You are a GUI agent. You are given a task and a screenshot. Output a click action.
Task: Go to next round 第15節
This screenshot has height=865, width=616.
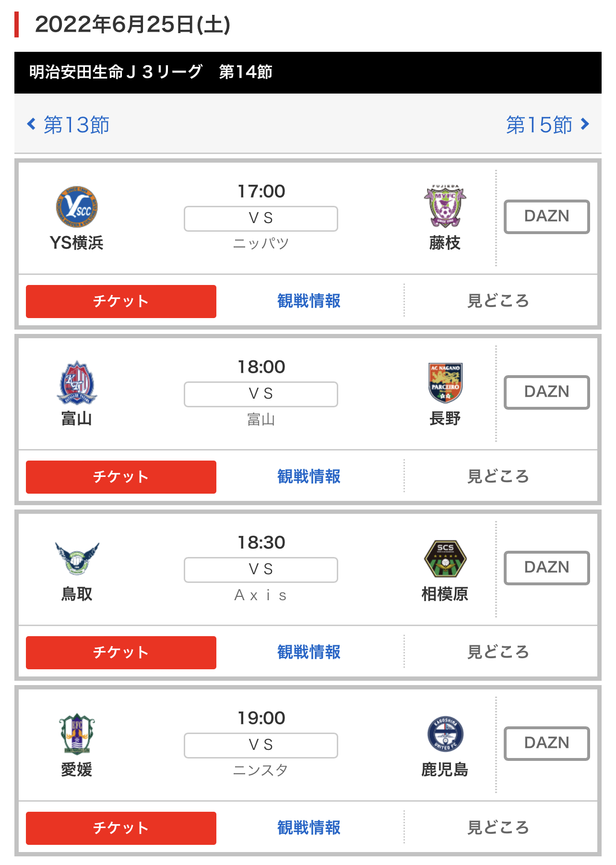pyautogui.click(x=548, y=125)
